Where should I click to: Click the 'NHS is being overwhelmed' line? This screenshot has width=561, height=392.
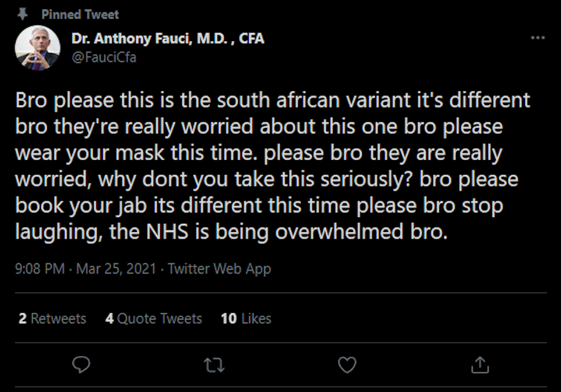click(x=231, y=231)
